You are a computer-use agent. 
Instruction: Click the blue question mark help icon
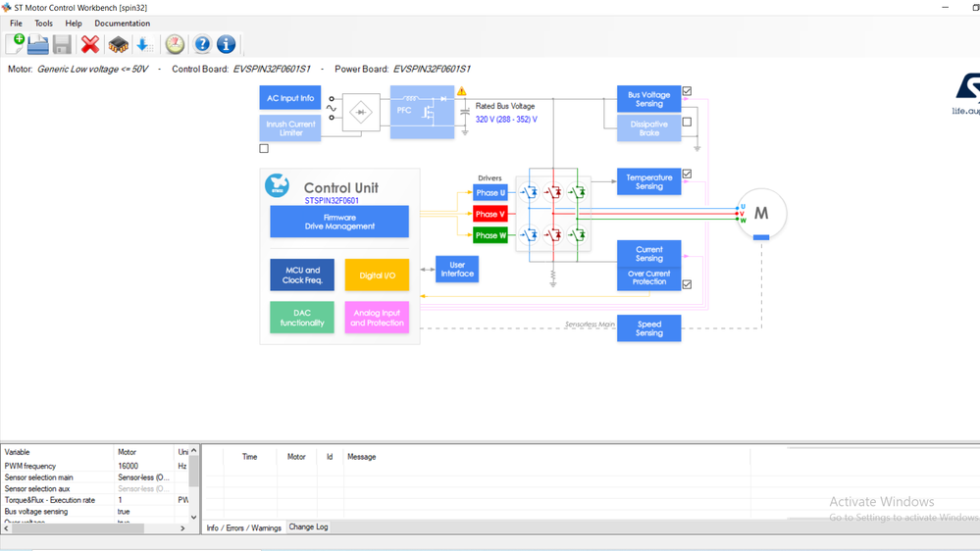tap(202, 44)
